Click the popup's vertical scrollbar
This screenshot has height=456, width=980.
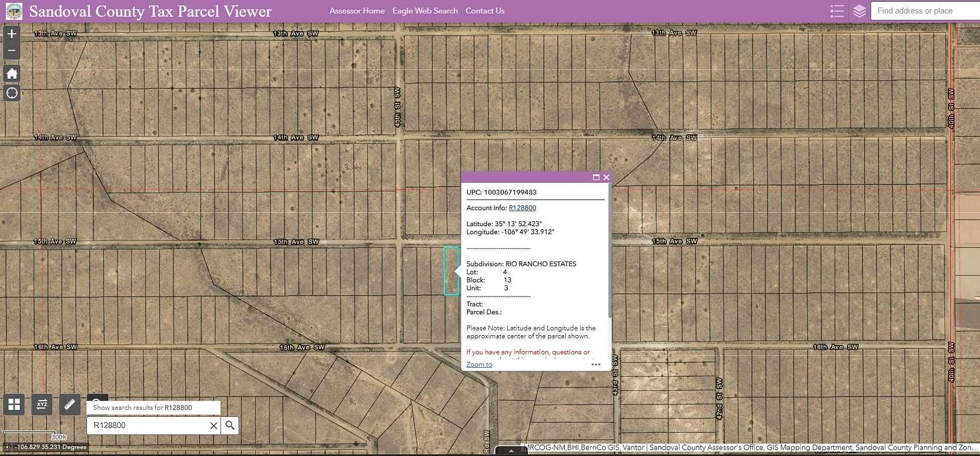tap(610, 251)
